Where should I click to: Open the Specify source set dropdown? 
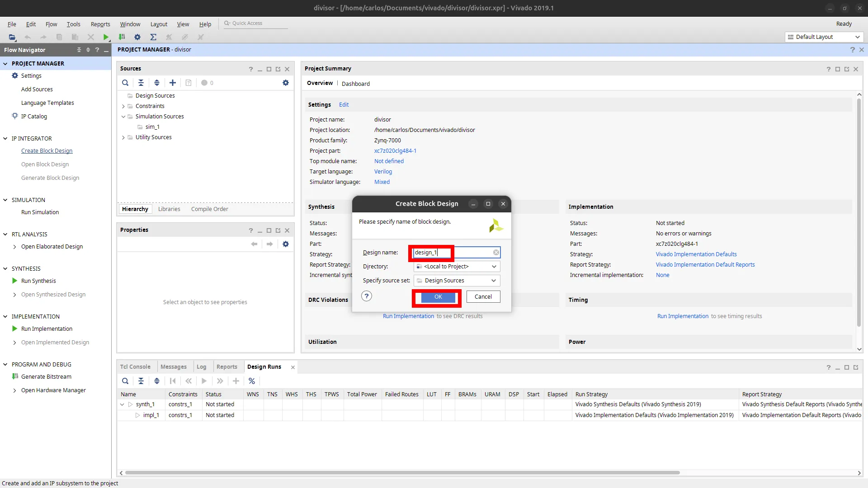tap(457, 281)
